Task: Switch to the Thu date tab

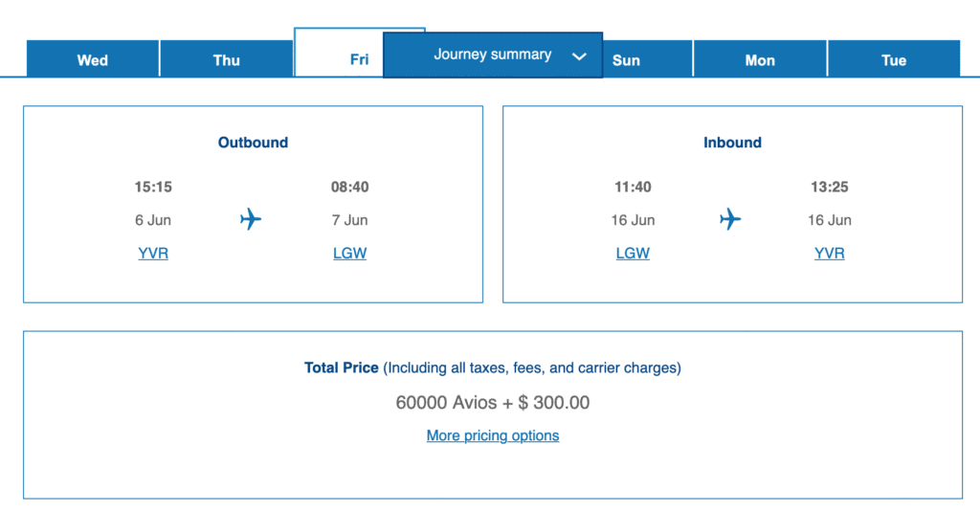Action: pos(227,60)
